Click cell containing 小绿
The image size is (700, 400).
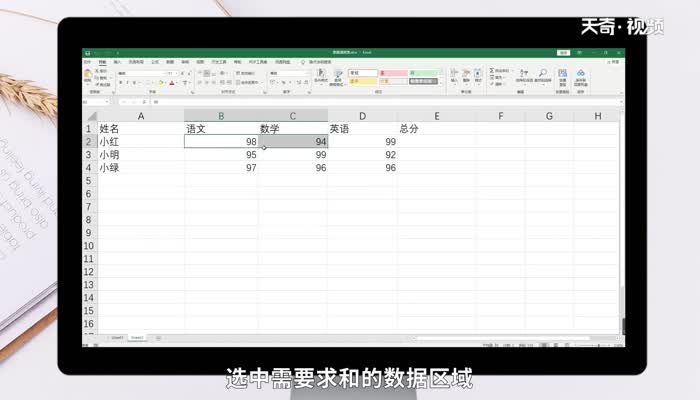[141, 168]
